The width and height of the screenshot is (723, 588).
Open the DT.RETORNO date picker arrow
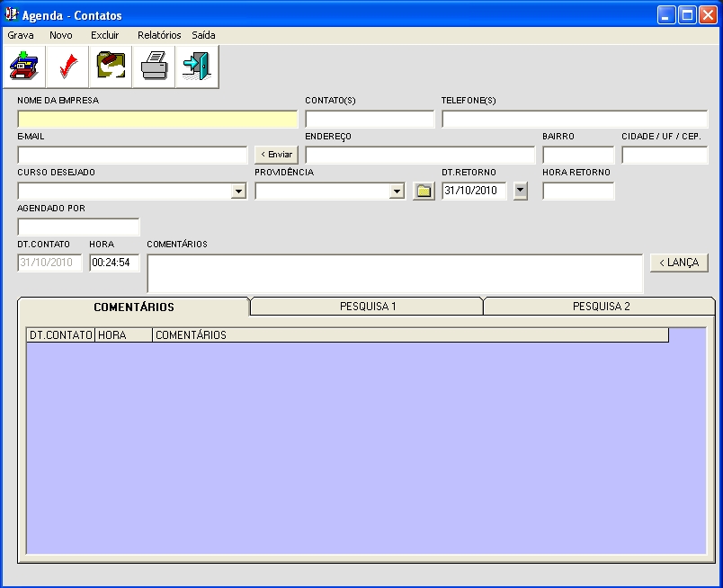(x=521, y=191)
